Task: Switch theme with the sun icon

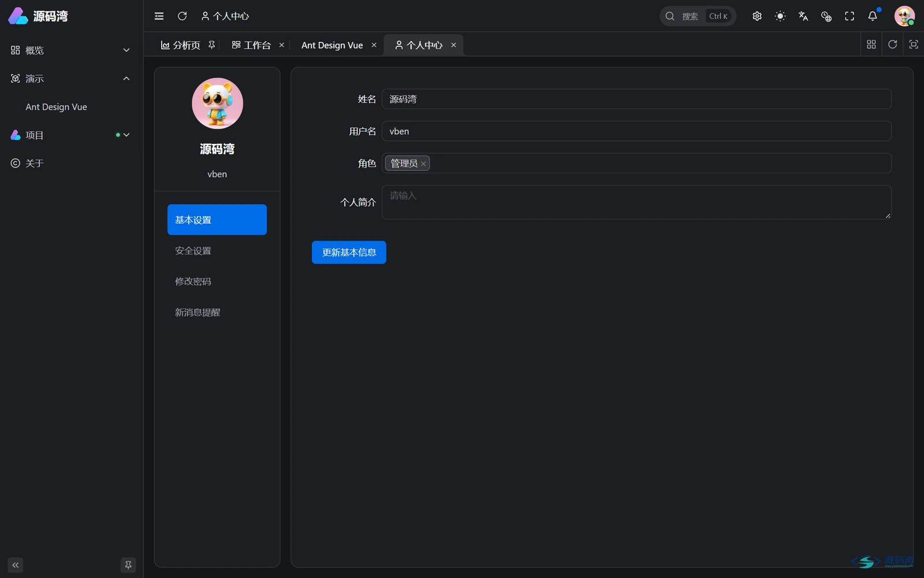Action: pyautogui.click(x=780, y=16)
